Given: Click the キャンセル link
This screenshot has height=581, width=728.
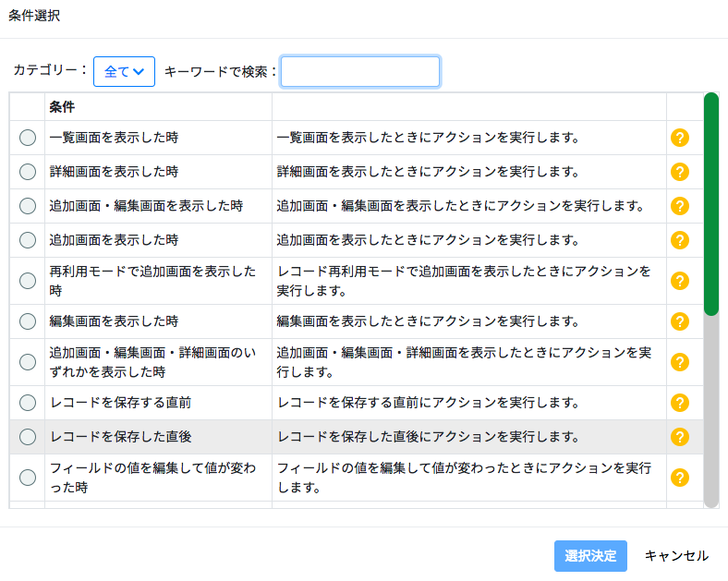Looking at the screenshot, I should coord(676,555).
